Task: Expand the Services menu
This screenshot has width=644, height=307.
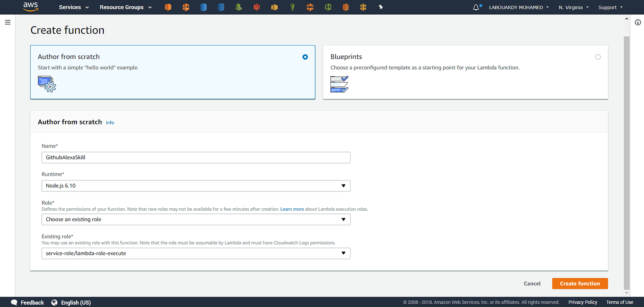Action: [74, 7]
